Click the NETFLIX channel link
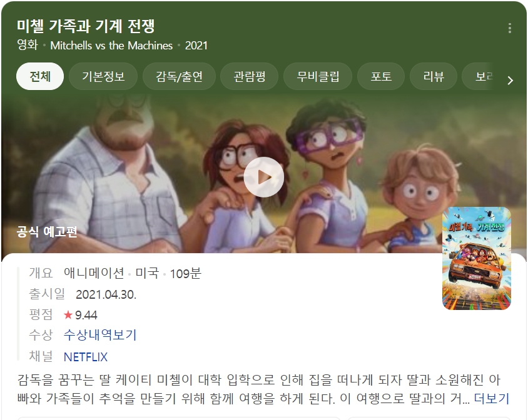This screenshot has height=420, width=528. [86, 357]
